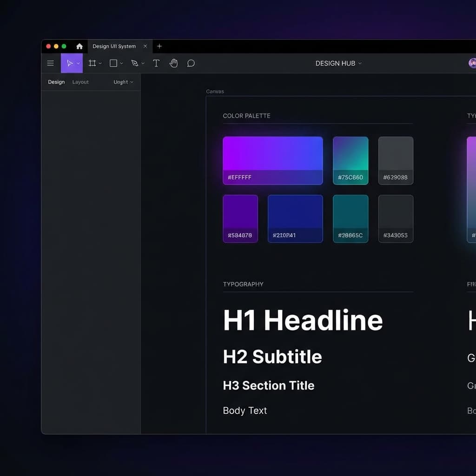Image resolution: width=476 pixels, height=476 pixels.
Task: Go to the Home screen icon
Action: coord(79,46)
